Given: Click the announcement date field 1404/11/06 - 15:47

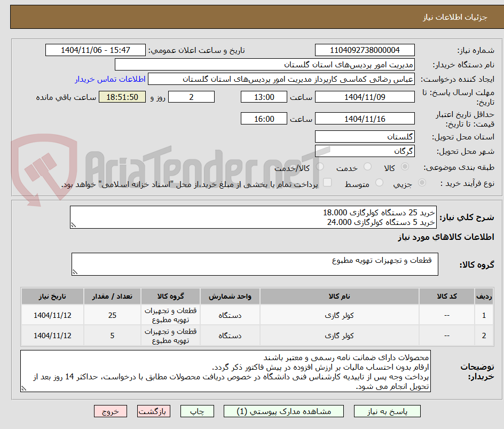Looking at the screenshot, I should [96, 50].
